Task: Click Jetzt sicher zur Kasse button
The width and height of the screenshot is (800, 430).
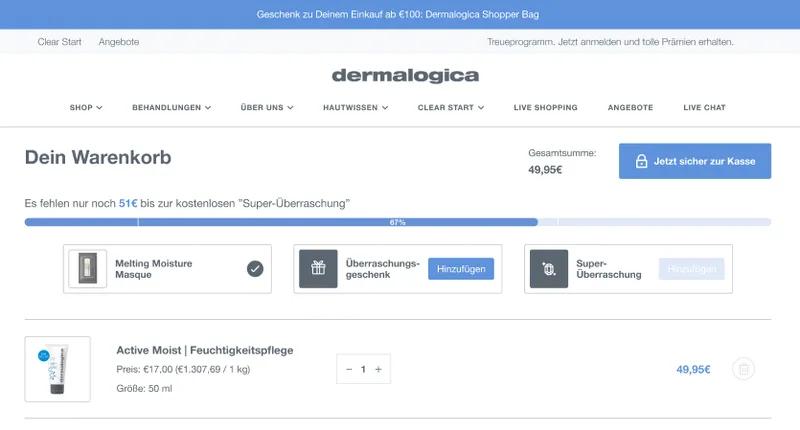Action: click(x=695, y=161)
